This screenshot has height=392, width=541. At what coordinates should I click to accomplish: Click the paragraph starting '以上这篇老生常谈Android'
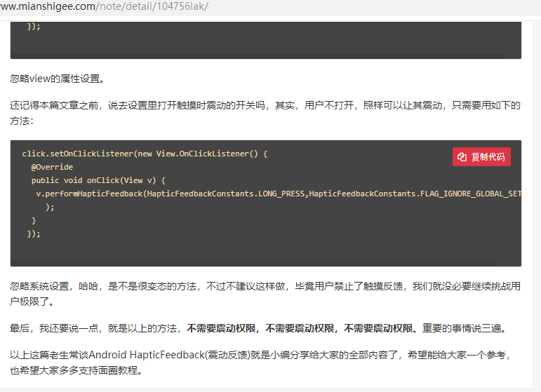click(x=260, y=363)
